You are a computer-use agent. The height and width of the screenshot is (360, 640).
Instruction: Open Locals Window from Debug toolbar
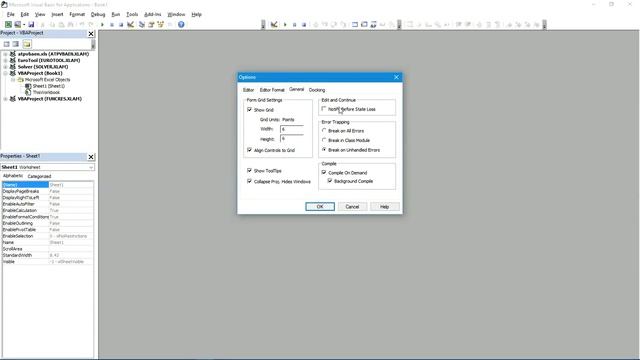[355, 24]
